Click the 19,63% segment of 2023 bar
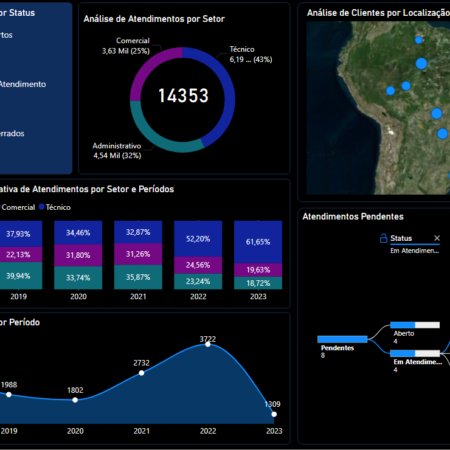 click(258, 270)
